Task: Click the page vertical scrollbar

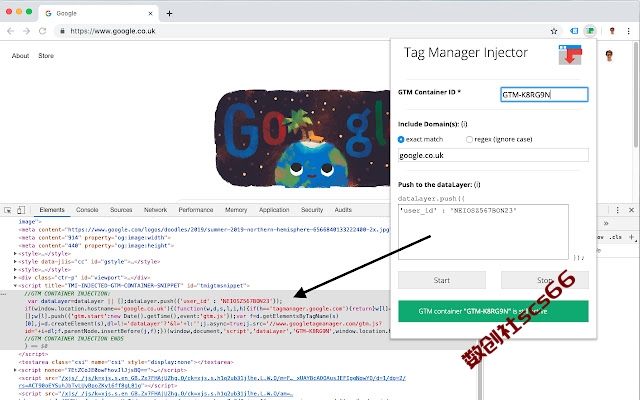Action: pos(636,94)
